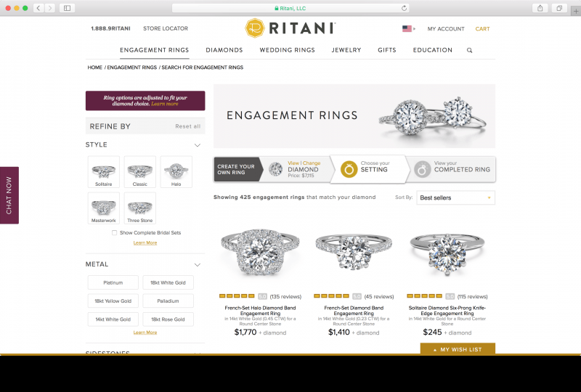Click Reset all filters link
581x392 pixels.
coord(188,126)
